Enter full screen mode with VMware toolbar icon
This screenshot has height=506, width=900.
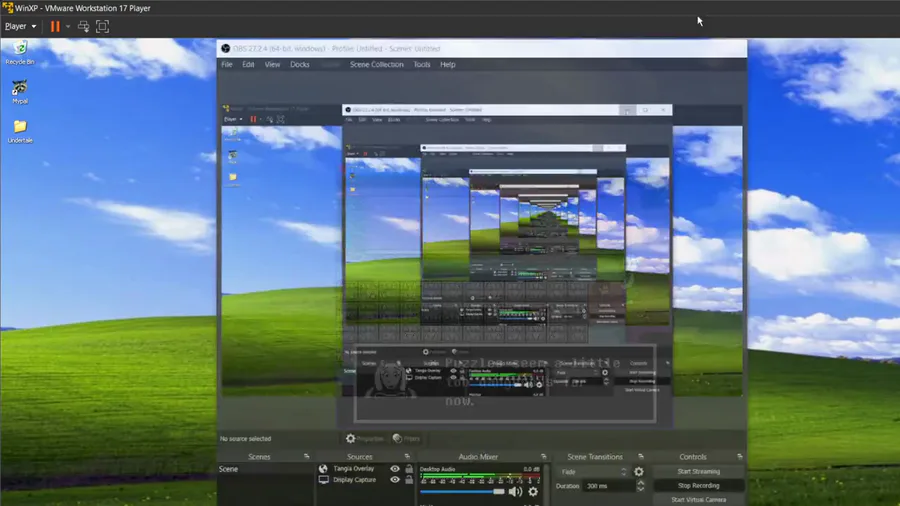102,26
